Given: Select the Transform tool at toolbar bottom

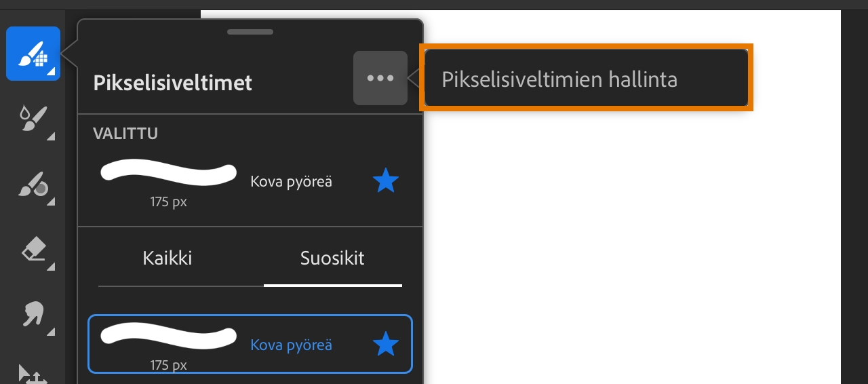Looking at the screenshot, I should (x=31, y=375).
